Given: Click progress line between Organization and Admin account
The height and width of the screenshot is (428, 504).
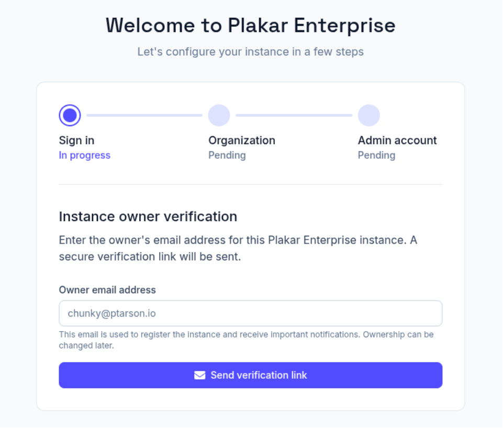Looking at the screenshot, I should click(x=294, y=115).
